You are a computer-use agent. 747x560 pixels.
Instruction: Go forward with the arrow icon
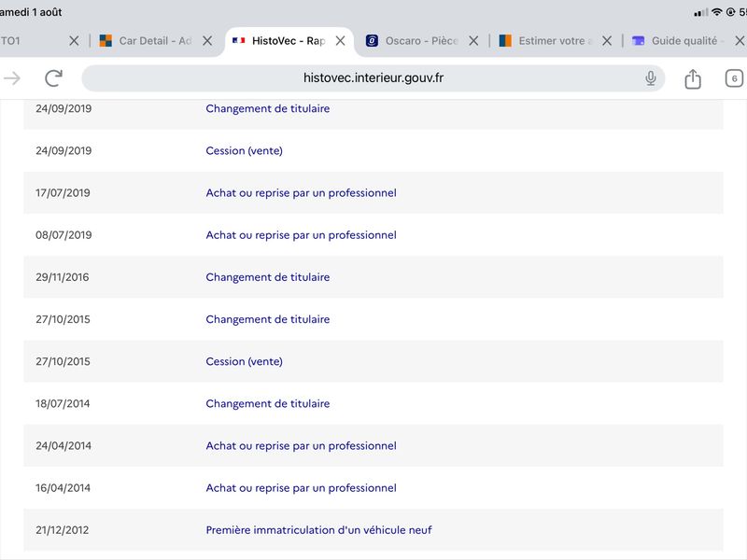pyautogui.click(x=12, y=78)
